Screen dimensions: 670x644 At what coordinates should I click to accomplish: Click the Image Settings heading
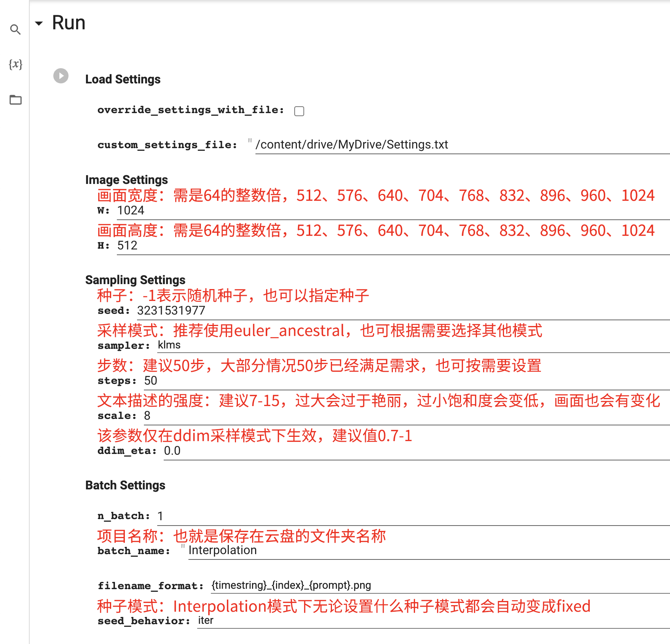[x=126, y=180]
